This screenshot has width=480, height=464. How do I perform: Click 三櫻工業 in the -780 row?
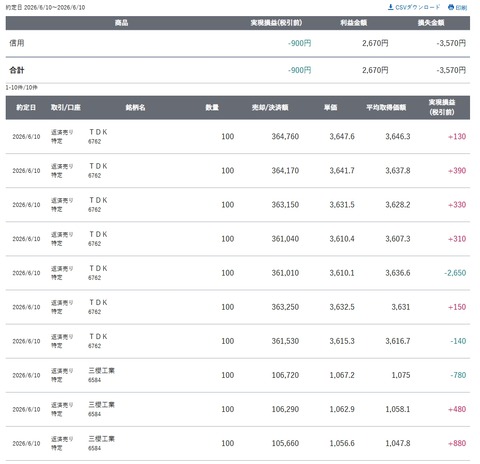pyautogui.click(x=102, y=371)
